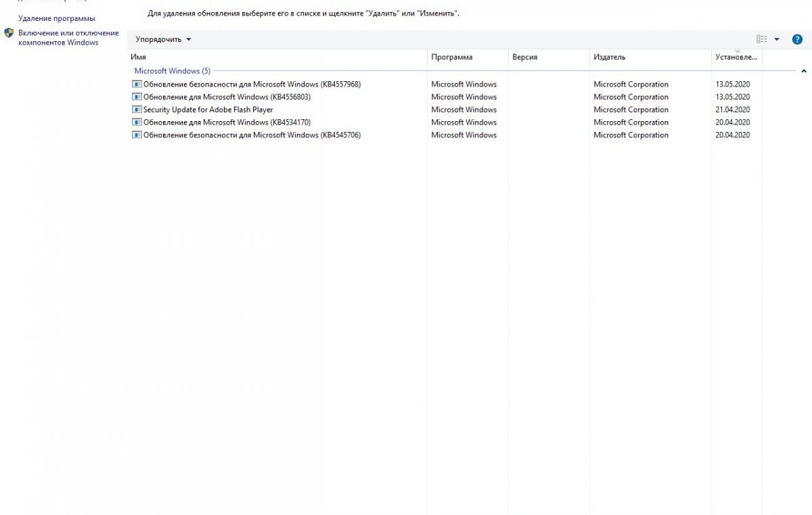Open Включение или отключение компонентов Windows link

click(x=68, y=37)
